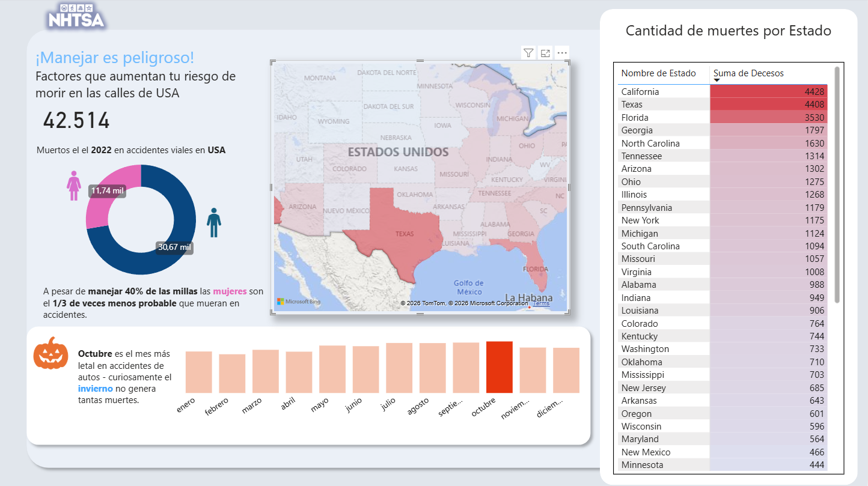Select the South Carolina row
The width and height of the screenshot is (868, 486).
[x=723, y=246]
